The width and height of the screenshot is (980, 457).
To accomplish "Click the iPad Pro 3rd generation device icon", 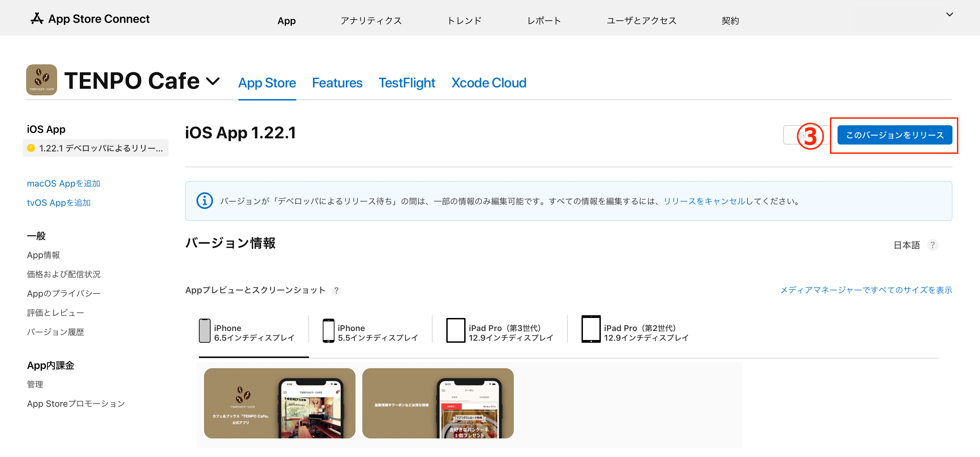I will 455,330.
